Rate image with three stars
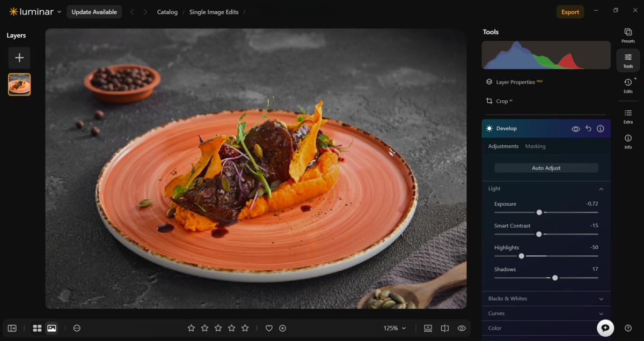 click(218, 328)
